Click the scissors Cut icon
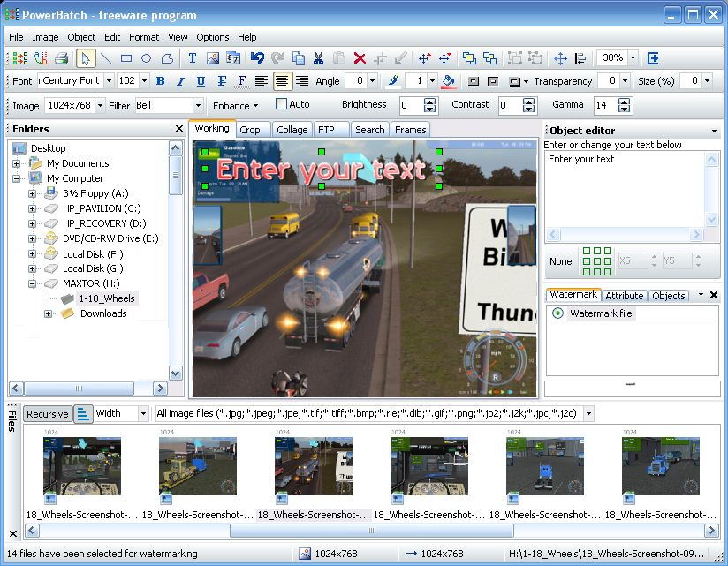The width and height of the screenshot is (728, 566). (319, 58)
